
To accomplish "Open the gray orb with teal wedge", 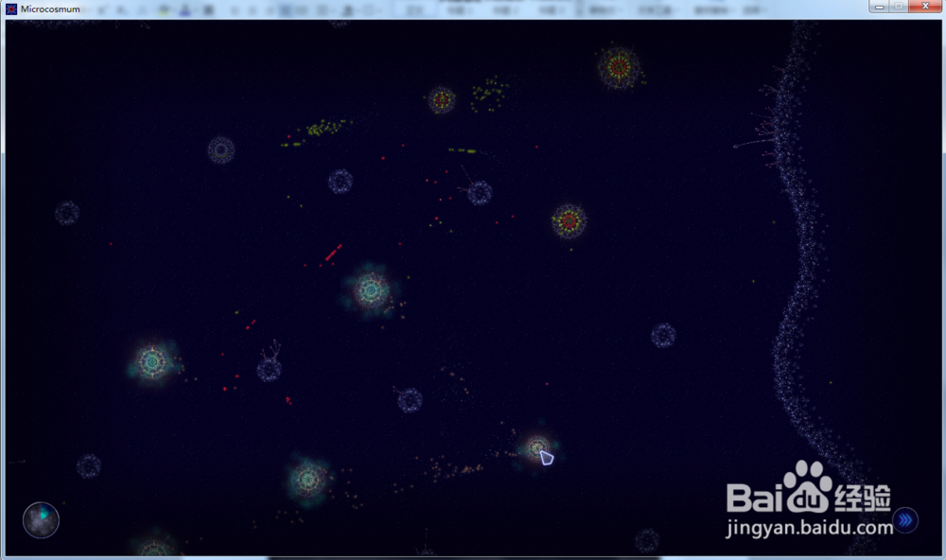I will tap(41, 519).
